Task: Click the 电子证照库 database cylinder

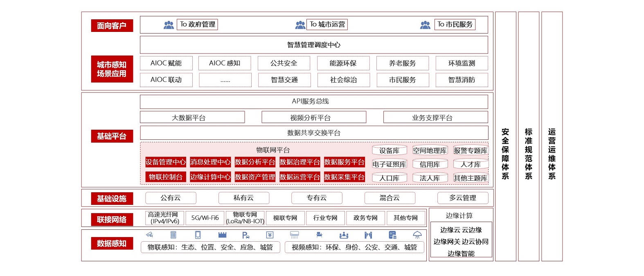Action: (389, 164)
